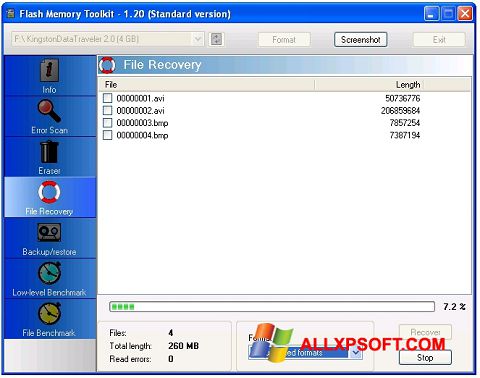
Task: Select the File Recovery lifebuoy icon
Action: point(49,192)
